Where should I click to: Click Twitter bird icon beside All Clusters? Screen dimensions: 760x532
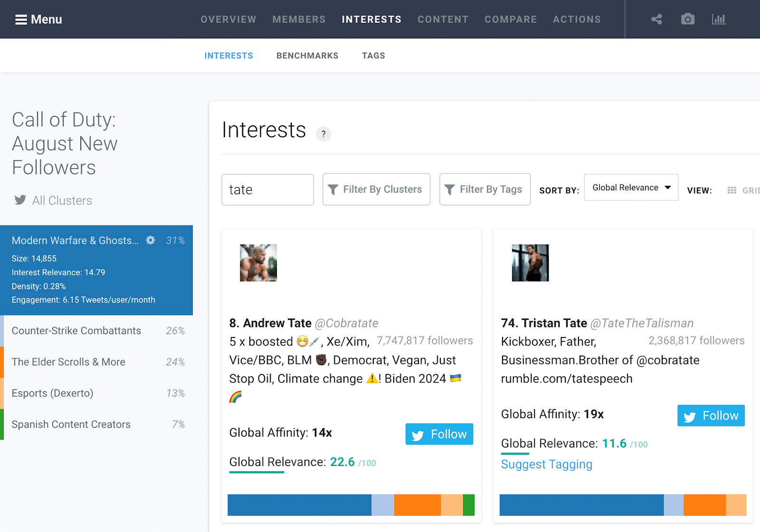[20, 200]
